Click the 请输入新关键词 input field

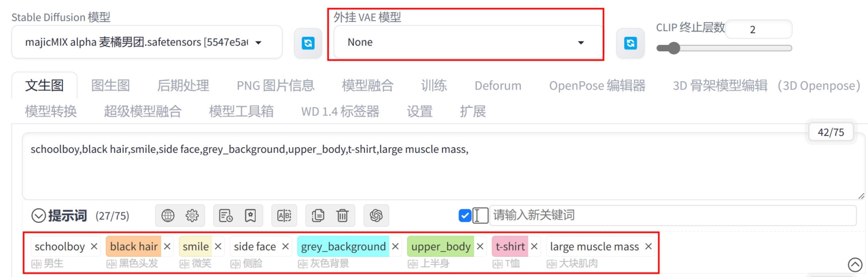[x=673, y=216]
